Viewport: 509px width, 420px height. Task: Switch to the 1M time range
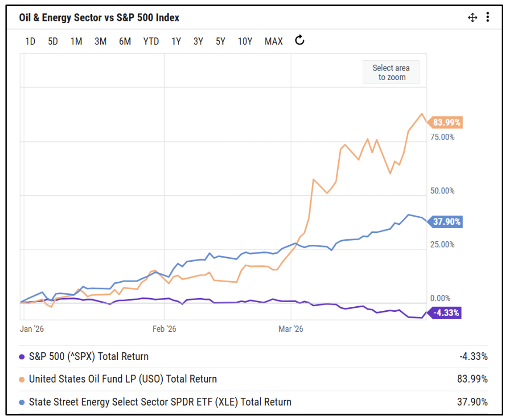tap(76, 41)
